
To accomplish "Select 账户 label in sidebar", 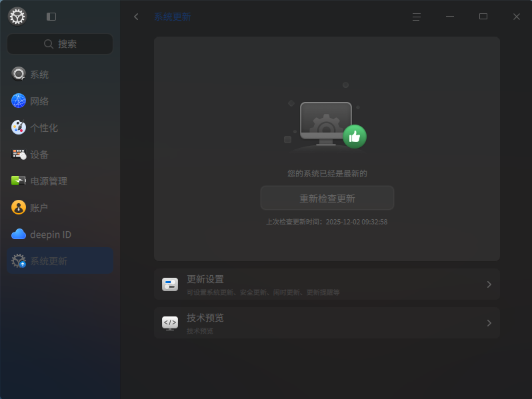I will [39, 208].
